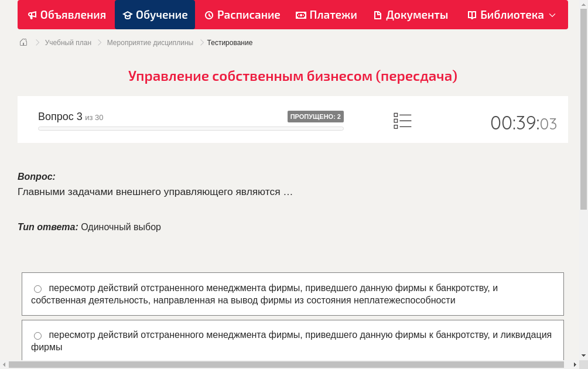Select the second answer radio button
588x369 pixels.
click(x=37, y=335)
